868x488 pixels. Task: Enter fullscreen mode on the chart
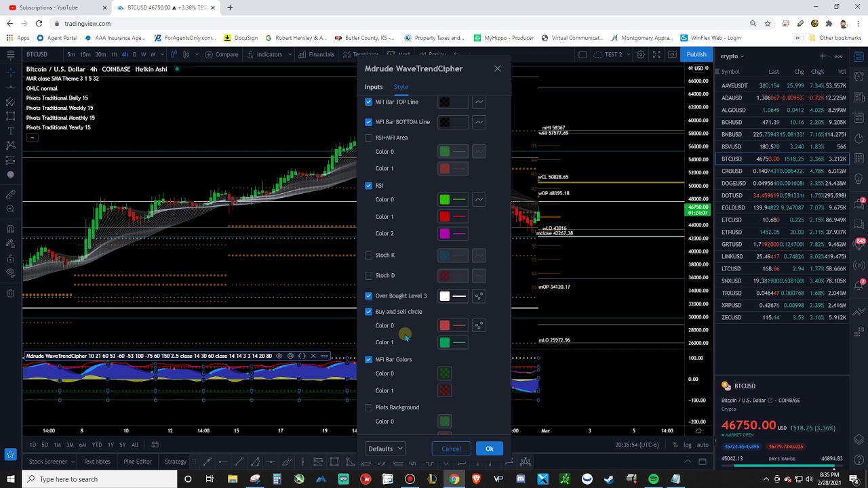656,54
